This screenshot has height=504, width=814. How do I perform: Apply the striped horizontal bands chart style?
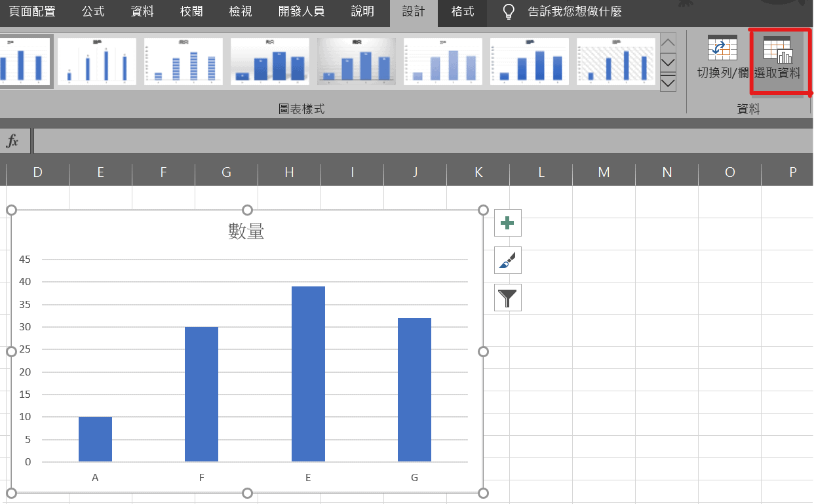tap(183, 61)
